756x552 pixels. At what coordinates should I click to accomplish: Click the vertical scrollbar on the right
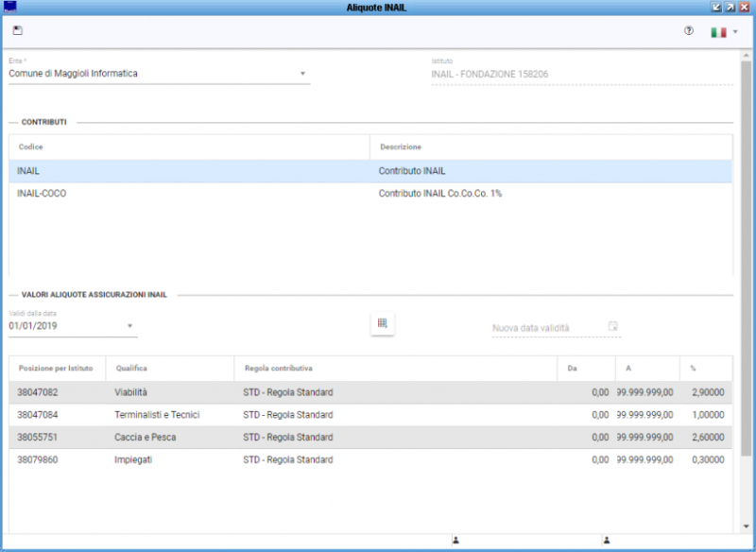(x=747, y=284)
